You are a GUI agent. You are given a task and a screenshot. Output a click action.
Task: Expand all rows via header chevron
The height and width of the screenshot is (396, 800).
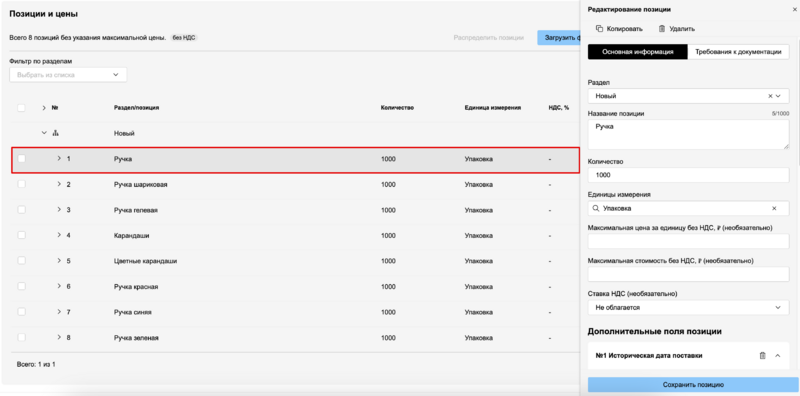44,108
